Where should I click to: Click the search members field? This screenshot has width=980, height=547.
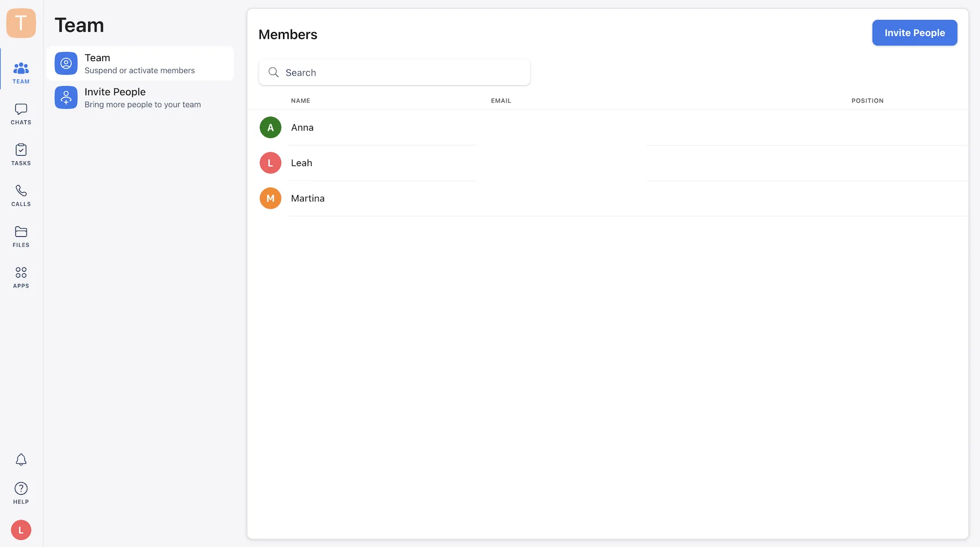click(x=394, y=72)
